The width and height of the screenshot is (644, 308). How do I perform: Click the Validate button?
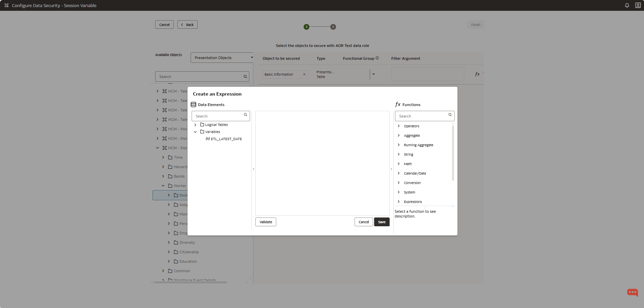[x=266, y=222]
